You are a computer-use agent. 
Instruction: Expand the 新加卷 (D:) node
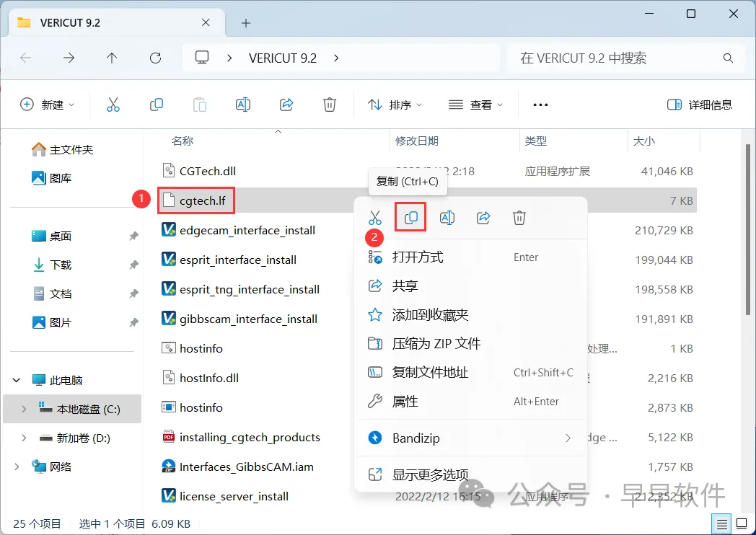24,438
